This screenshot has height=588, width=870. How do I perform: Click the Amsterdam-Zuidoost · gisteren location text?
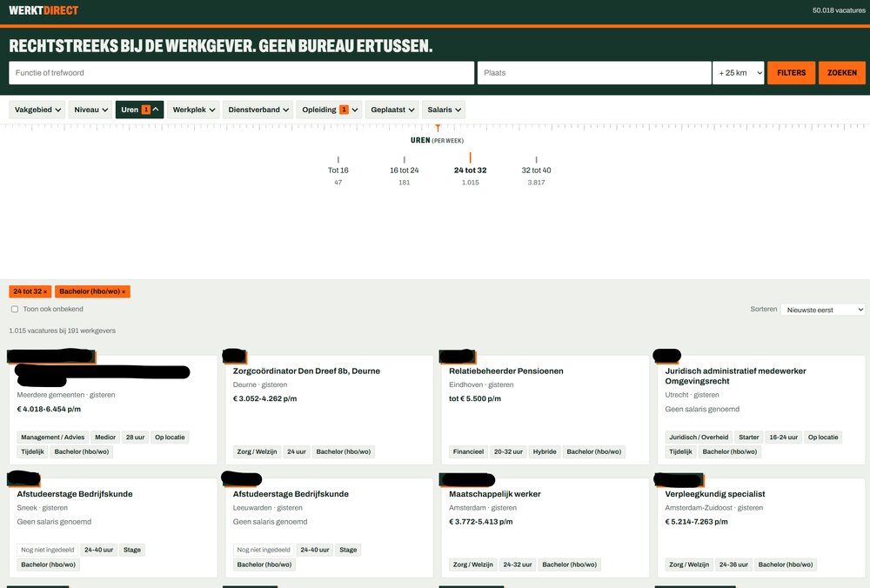(714, 508)
